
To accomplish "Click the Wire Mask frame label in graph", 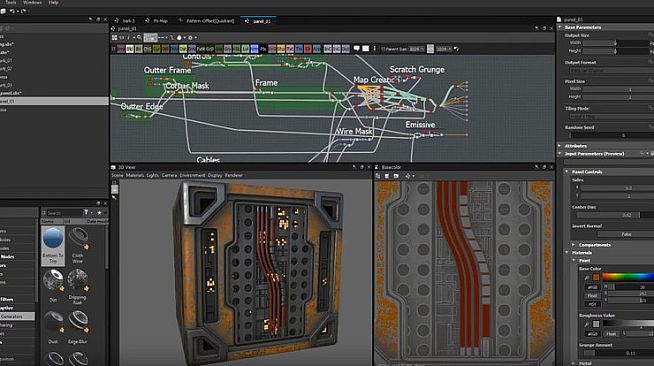I will [x=355, y=131].
